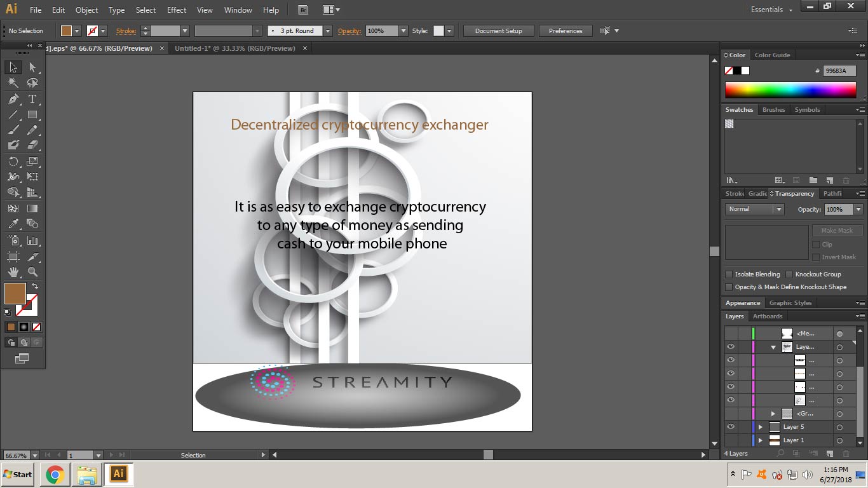Check the Knockout Group option

(789, 274)
